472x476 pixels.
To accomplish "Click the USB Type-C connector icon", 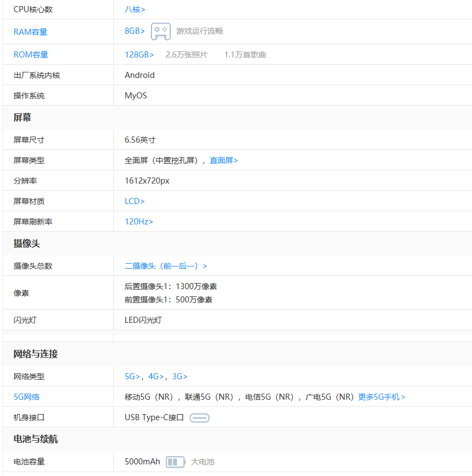I will point(200,418).
